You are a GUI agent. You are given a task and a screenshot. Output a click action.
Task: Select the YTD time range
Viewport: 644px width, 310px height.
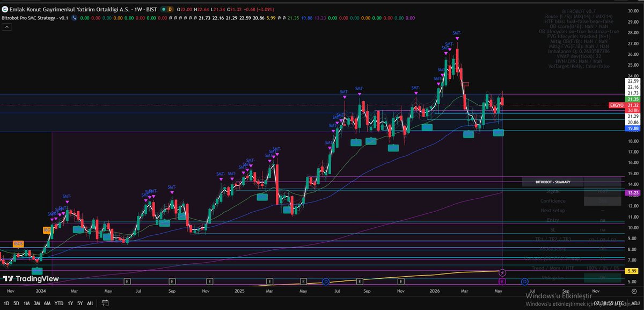(58, 304)
